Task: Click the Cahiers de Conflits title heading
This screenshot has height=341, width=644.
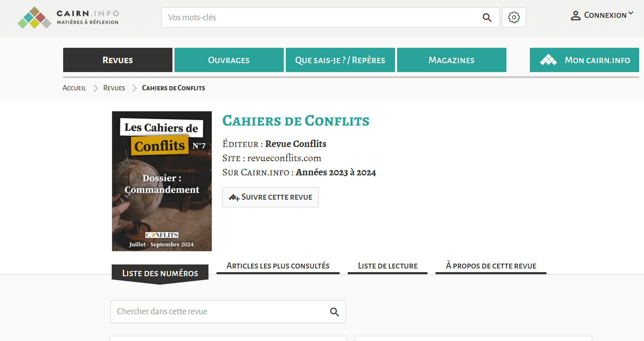Action: tap(296, 121)
